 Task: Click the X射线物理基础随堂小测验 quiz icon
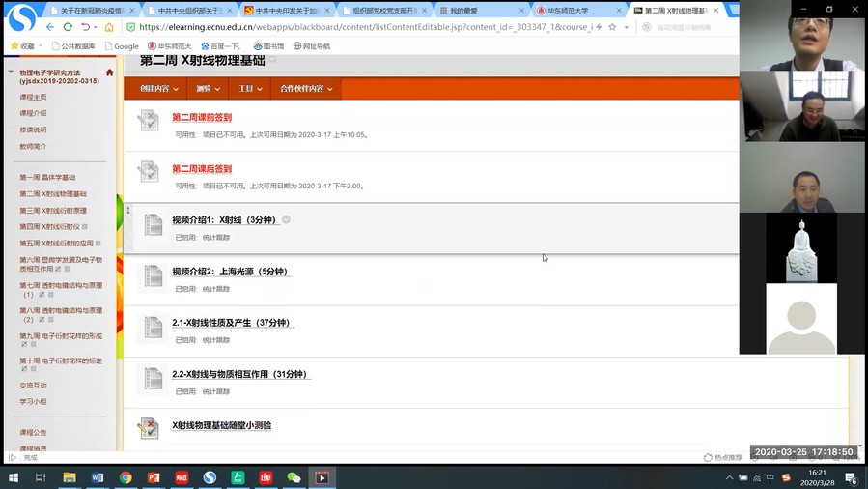pos(148,428)
